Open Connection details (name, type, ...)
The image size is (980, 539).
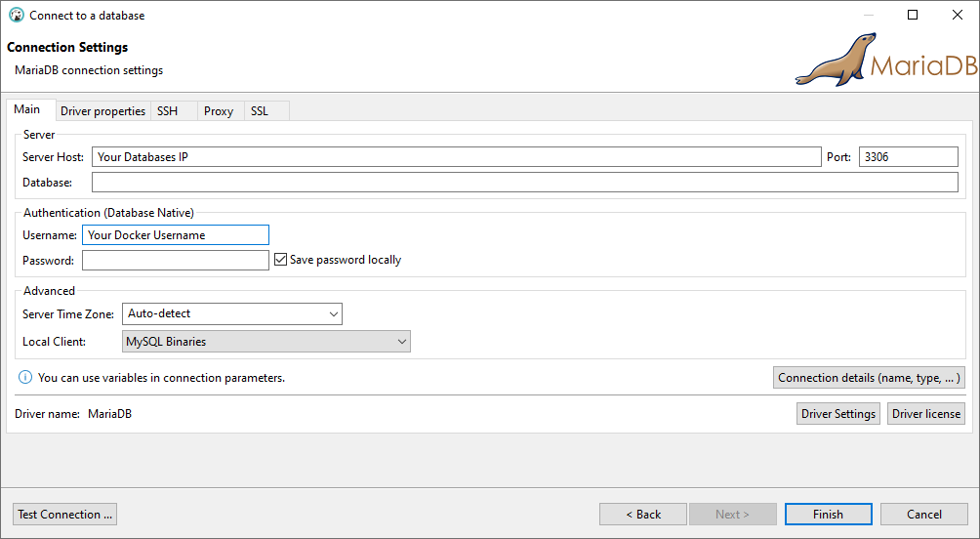(869, 378)
